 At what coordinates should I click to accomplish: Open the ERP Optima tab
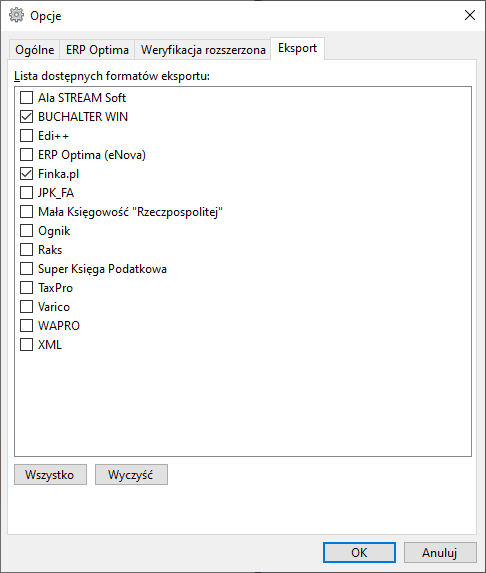(x=97, y=50)
